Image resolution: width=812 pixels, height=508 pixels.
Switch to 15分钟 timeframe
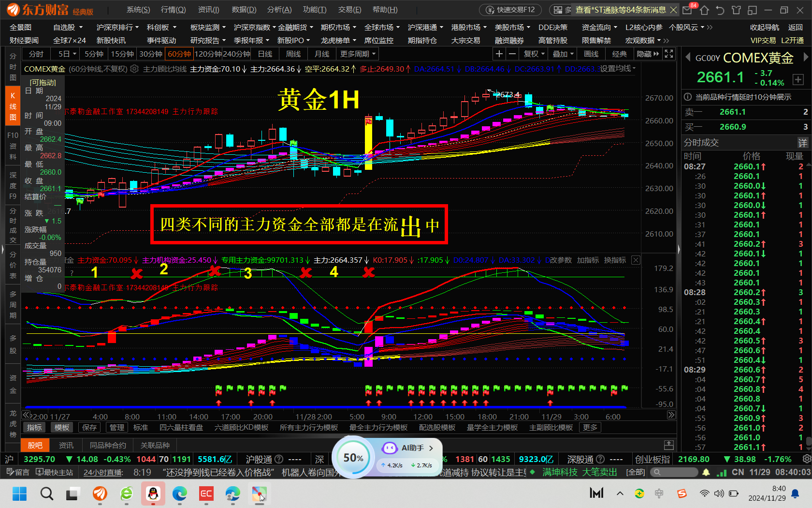tap(122, 54)
